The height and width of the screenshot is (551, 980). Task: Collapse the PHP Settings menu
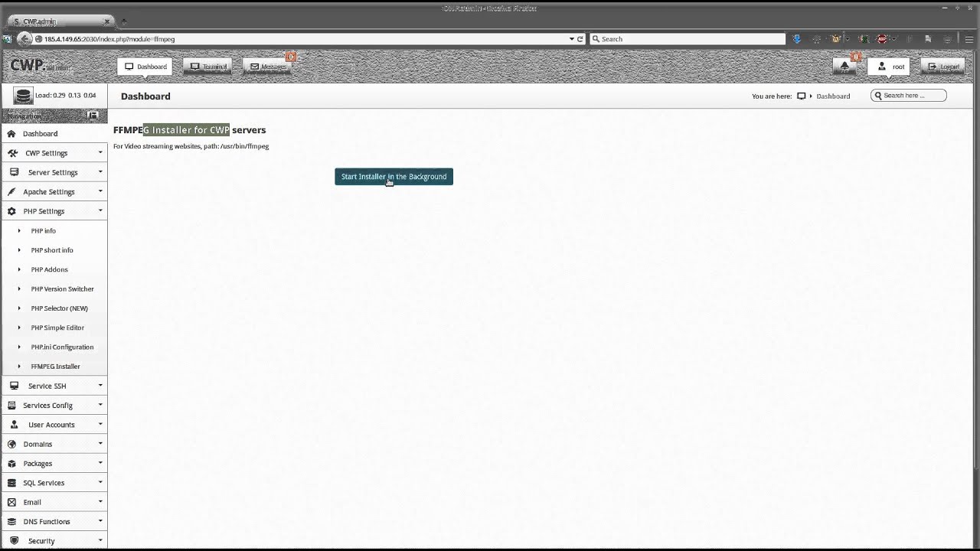[54, 211]
